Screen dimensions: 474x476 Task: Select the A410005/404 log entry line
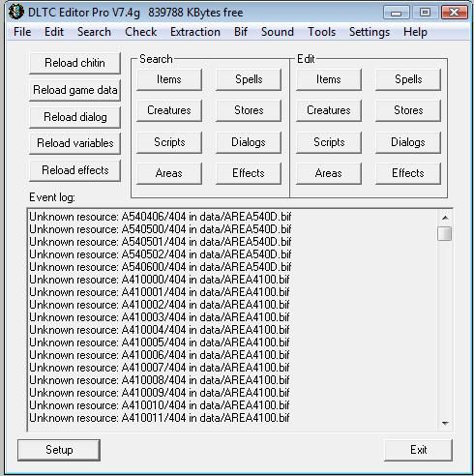click(160, 342)
